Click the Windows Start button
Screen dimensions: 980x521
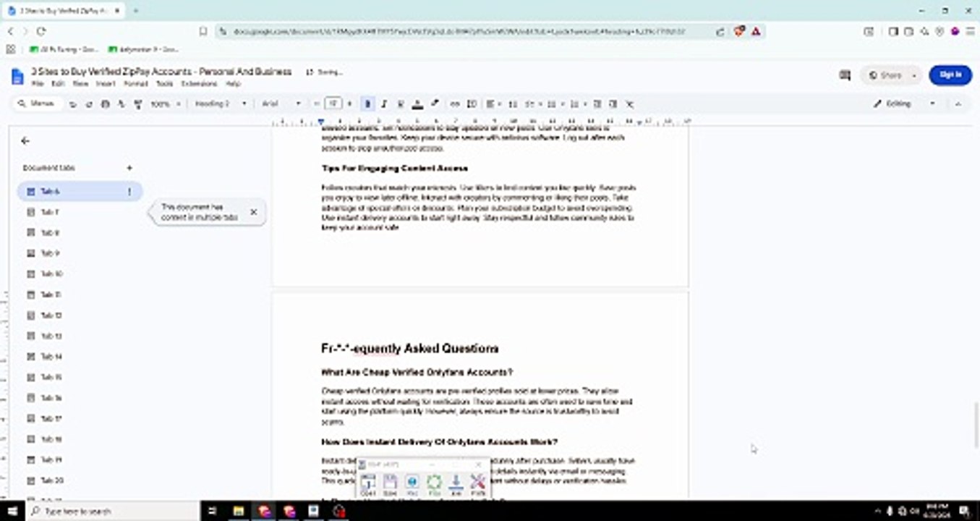point(14,511)
